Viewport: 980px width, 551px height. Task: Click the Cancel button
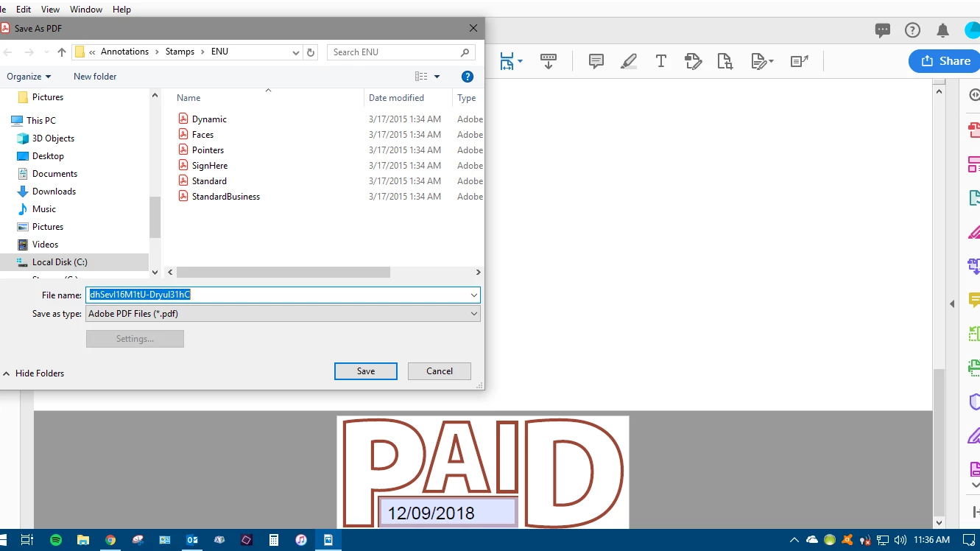[x=440, y=371]
